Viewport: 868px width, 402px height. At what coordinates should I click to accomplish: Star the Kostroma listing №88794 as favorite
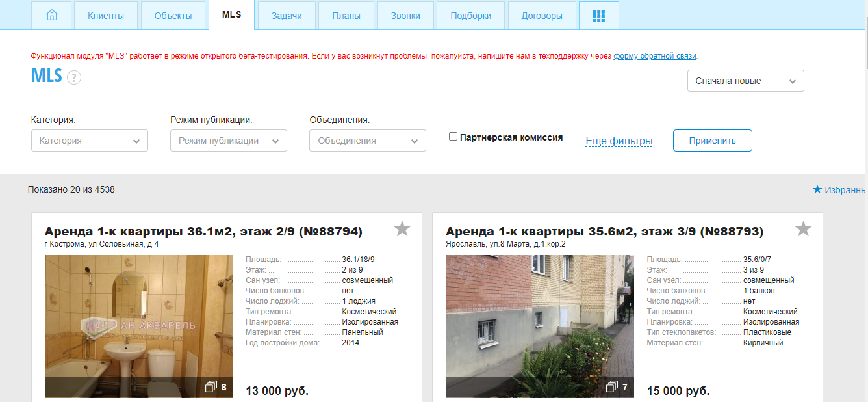(402, 229)
